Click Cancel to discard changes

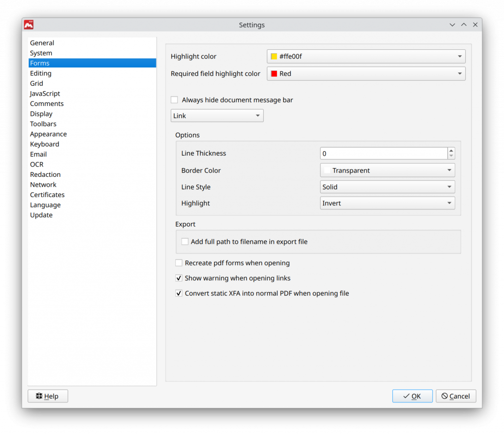456,396
